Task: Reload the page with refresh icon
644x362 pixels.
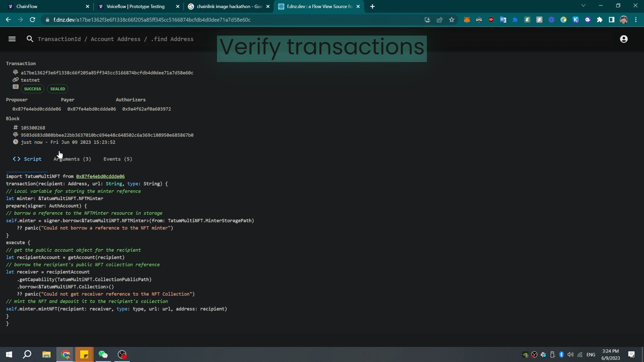Action: click(33, 20)
